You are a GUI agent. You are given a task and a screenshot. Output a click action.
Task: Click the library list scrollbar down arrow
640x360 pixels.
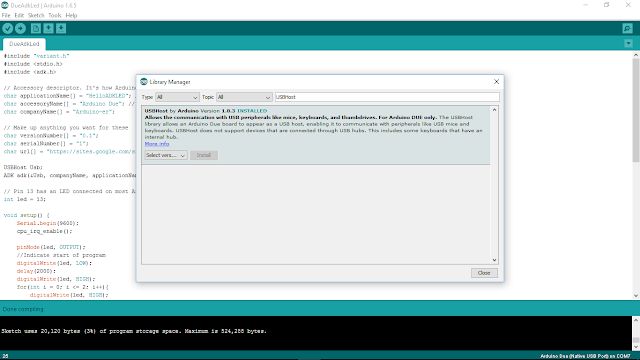(x=494, y=260)
